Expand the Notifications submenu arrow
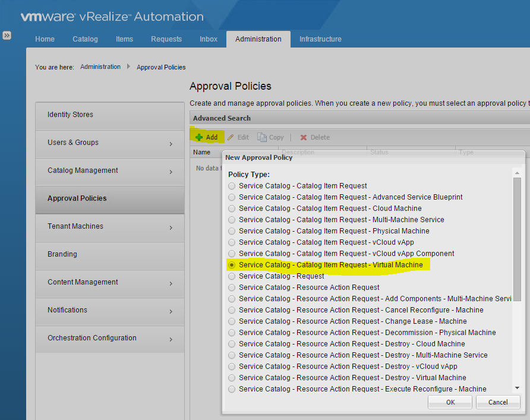Screen dimensions: 530x420 [171, 311]
